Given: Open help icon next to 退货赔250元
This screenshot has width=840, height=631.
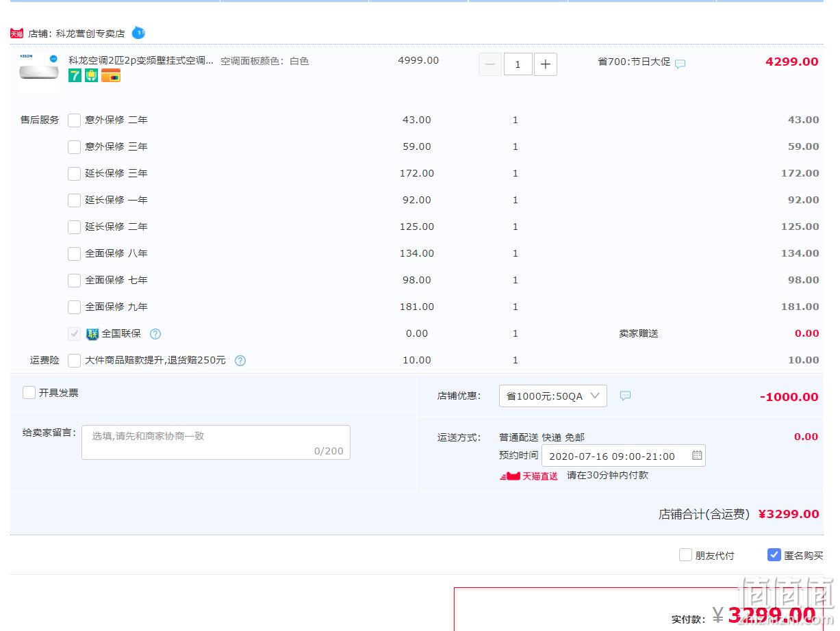Looking at the screenshot, I should (x=240, y=361).
